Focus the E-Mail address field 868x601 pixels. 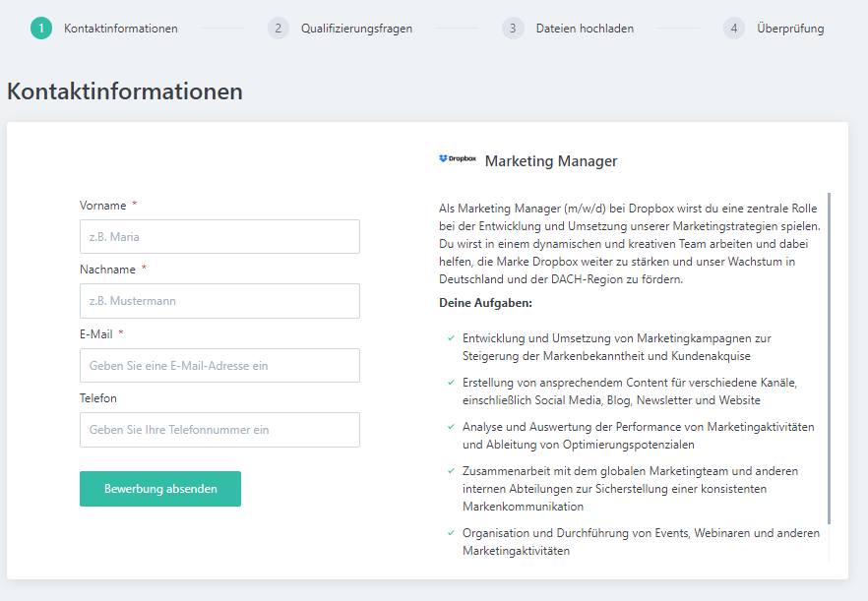[219, 365]
